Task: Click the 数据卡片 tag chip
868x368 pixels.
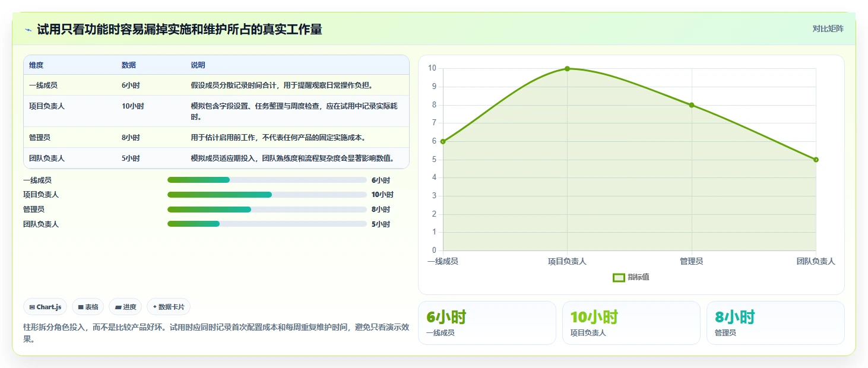Action: pyautogui.click(x=169, y=307)
